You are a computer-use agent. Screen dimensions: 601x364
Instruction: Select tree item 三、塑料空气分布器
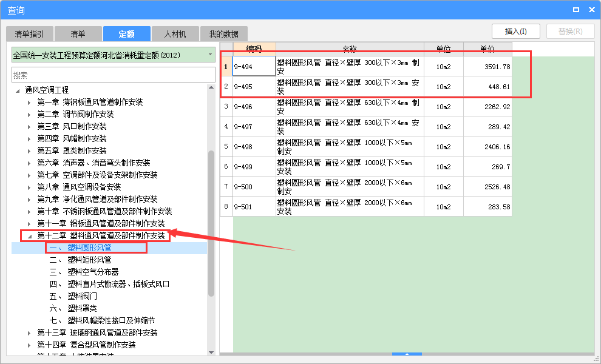click(x=84, y=272)
